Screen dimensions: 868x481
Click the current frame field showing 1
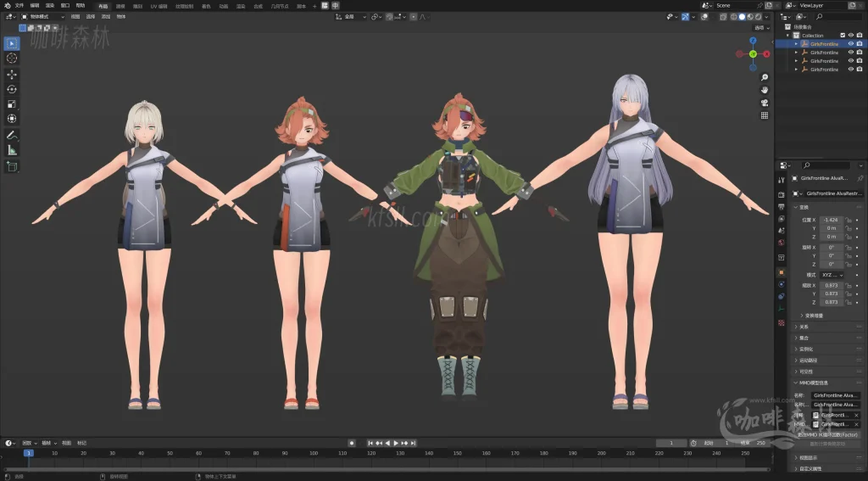click(671, 443)
